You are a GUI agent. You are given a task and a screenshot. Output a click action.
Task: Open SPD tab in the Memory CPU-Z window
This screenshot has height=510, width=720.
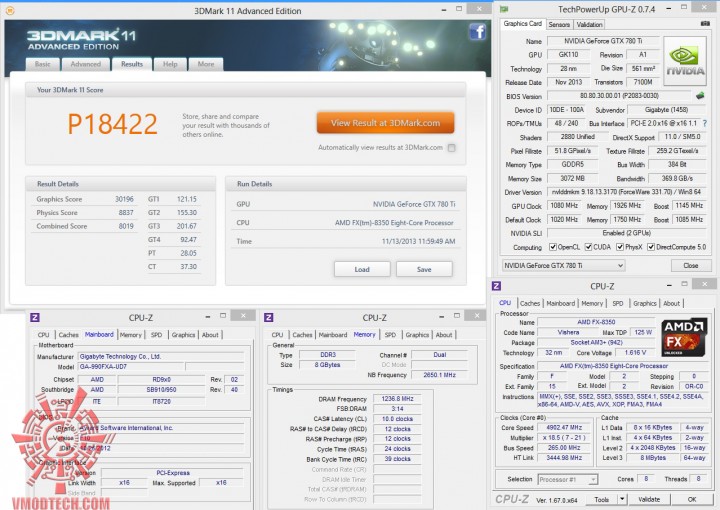390,335
